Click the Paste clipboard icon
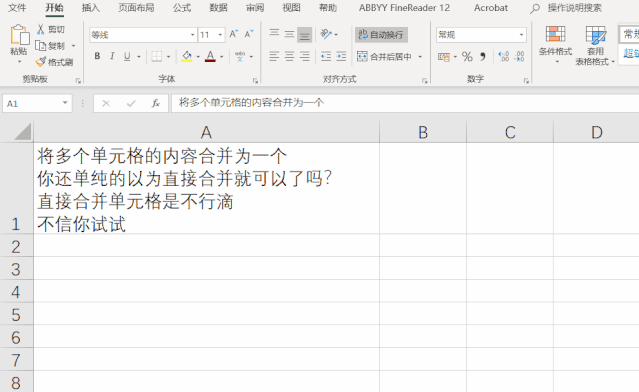The width and height of the screenshot is (639, 392). coord(19,35)
